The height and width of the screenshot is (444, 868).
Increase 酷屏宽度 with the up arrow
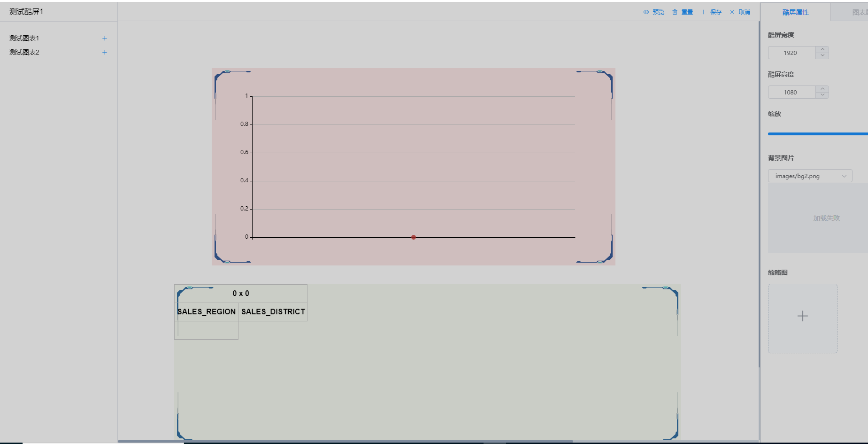[822, 50]
